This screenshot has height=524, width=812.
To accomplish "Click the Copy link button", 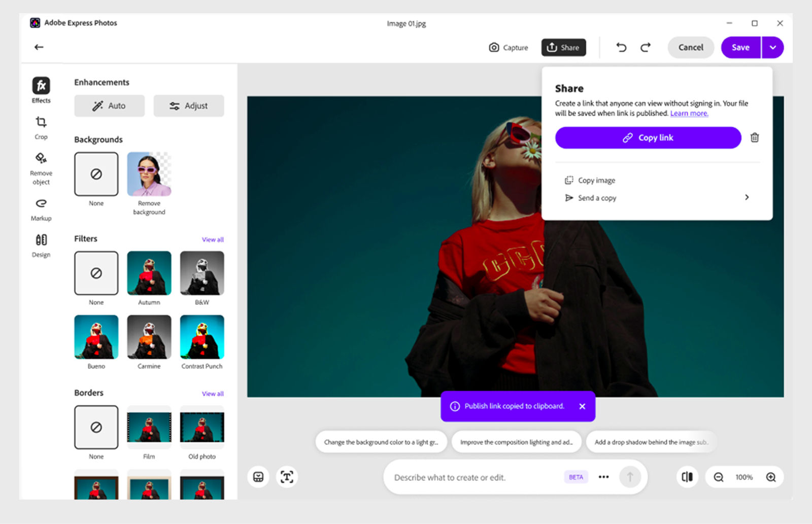I will (x=648, y=137).
